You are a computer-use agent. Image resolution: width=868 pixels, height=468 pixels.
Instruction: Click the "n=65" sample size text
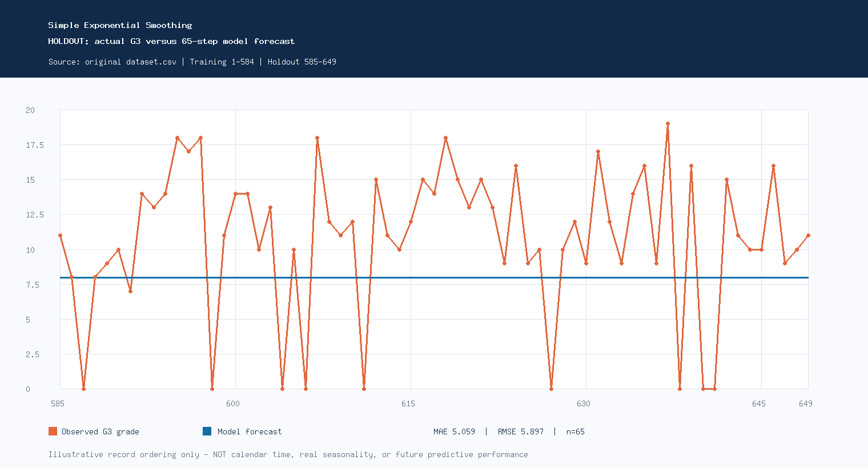pyautogui.click(x=576, y=431)
